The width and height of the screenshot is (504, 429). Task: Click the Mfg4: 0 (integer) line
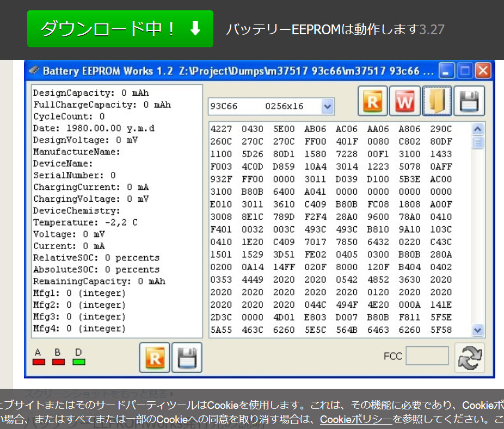point(79,329)
